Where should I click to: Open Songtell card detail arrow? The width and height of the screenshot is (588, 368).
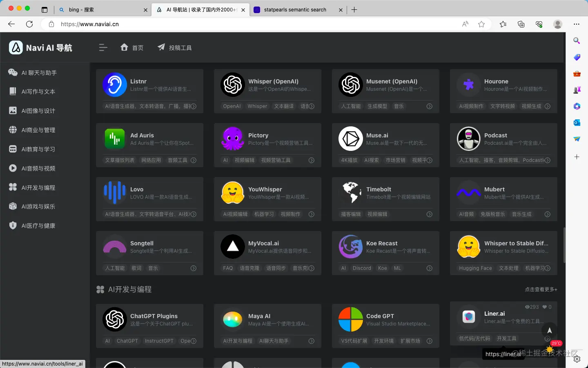coord(194,268)
